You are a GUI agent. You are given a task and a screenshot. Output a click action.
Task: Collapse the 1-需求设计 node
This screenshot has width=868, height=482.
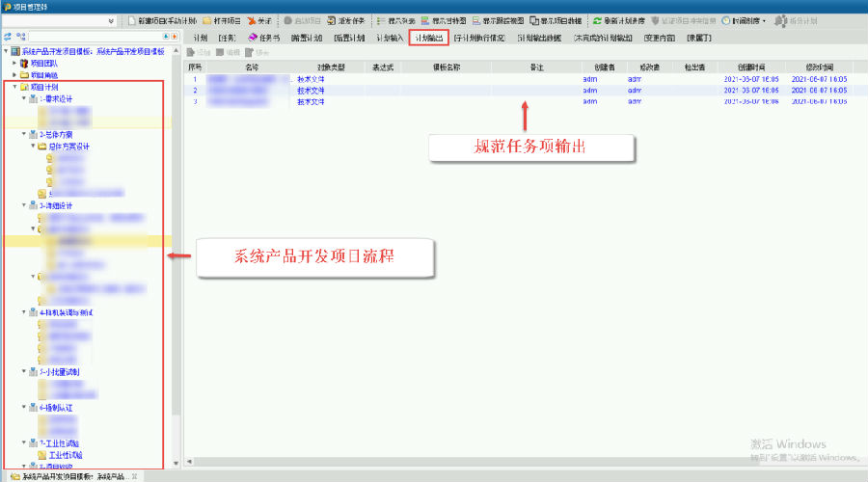tap(24, 98)
